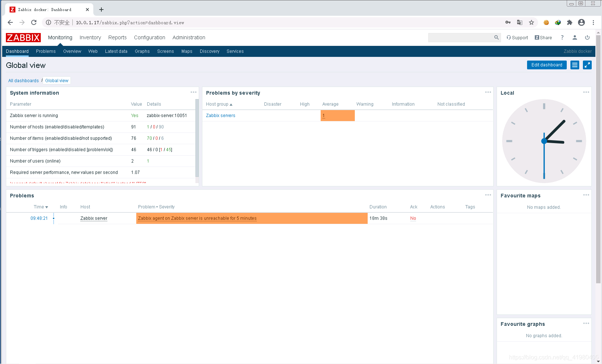This screenshot has width=602, height=364.
Task: Open the dashboard actions list icon
Action: (x=575, y=65)
